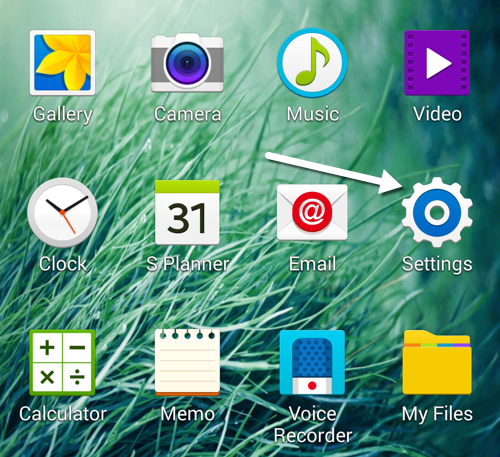Open the My Files folder icon
The height and width of the screenshot is (457, 500).
coord(437,362)
